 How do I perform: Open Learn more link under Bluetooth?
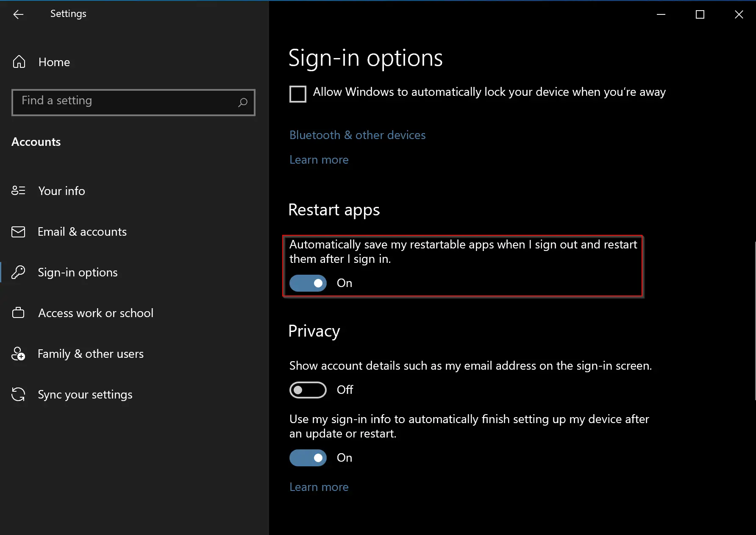pyautogui.click(x=319, y=159)
